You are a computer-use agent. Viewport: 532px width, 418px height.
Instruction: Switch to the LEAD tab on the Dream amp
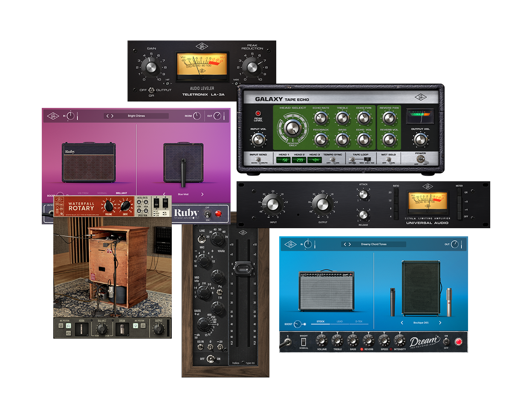(340, 322)
